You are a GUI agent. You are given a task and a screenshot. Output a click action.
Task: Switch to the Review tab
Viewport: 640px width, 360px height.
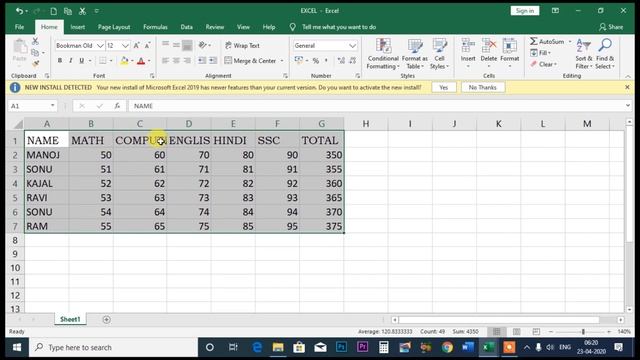[x=215, y=27]
